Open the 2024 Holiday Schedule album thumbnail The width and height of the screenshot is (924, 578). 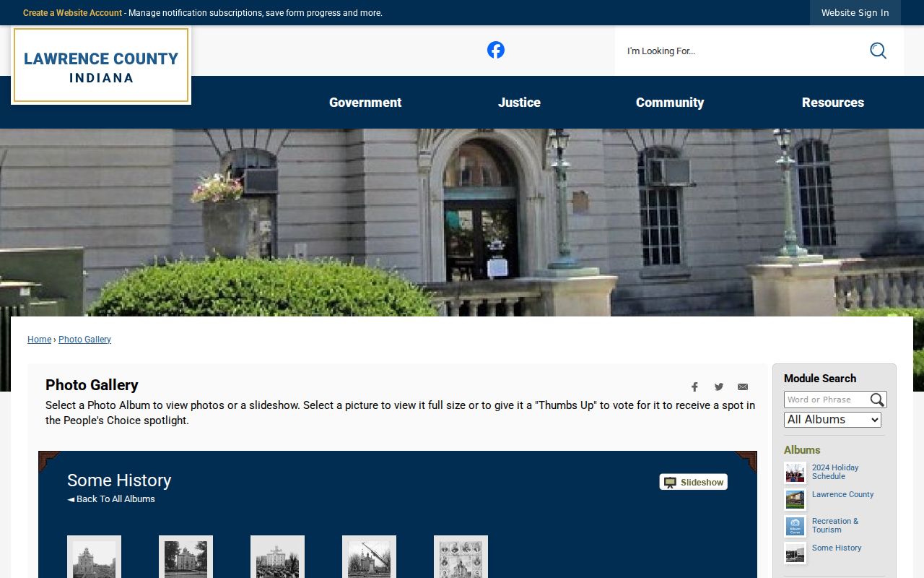(795, 473)
